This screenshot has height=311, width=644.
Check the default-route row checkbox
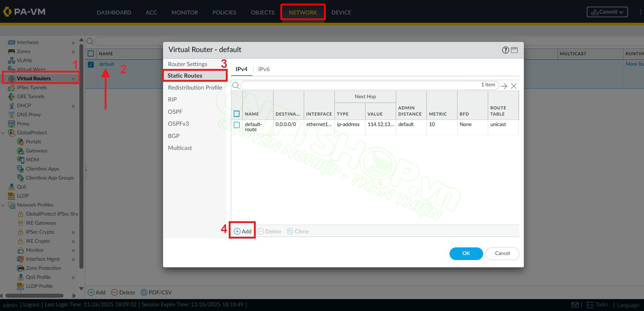click(237, 125)
